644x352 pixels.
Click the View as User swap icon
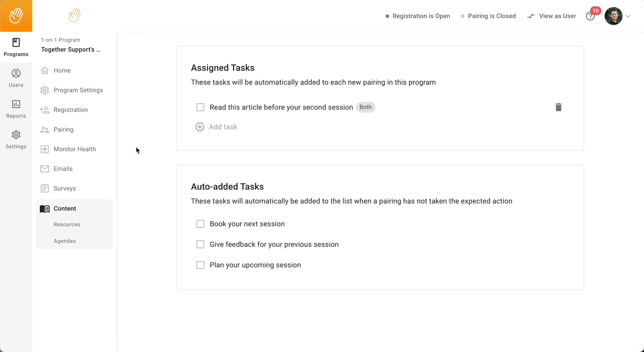[531, 16]
